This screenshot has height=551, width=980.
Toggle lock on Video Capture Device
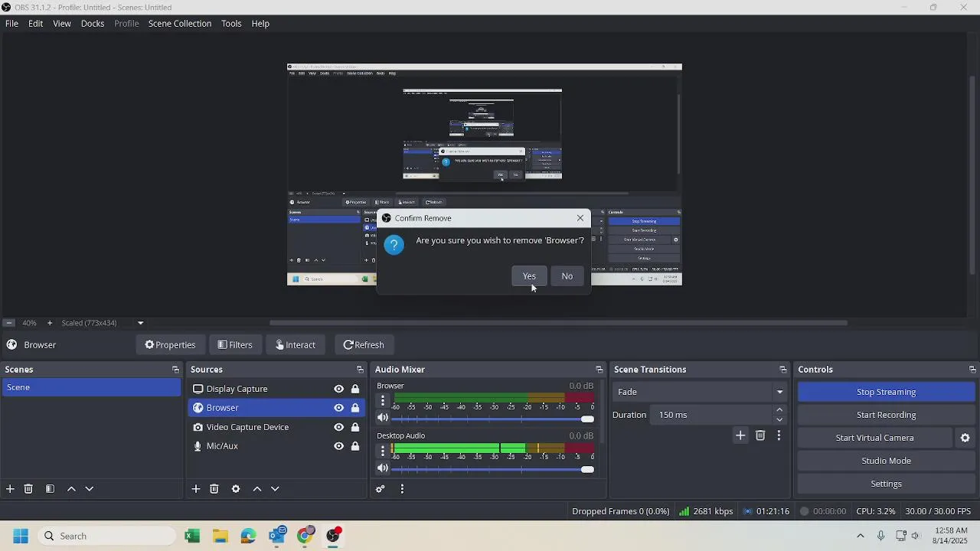pos(355,427)
